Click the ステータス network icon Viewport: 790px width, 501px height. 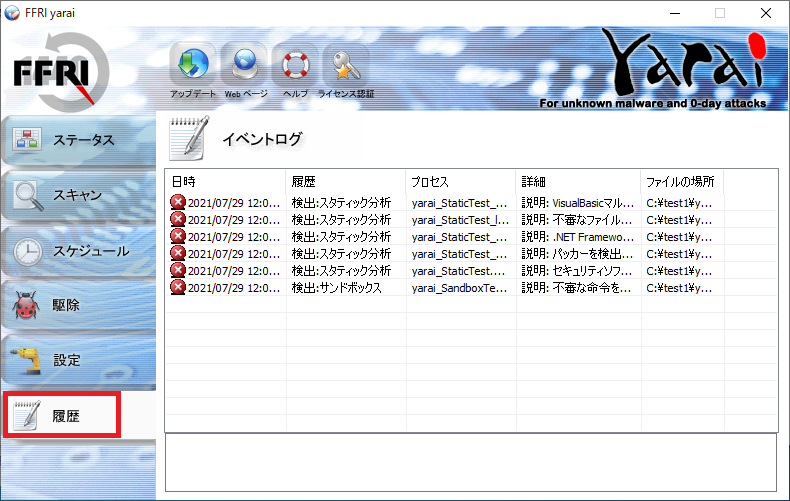click(x=27, y=140)
